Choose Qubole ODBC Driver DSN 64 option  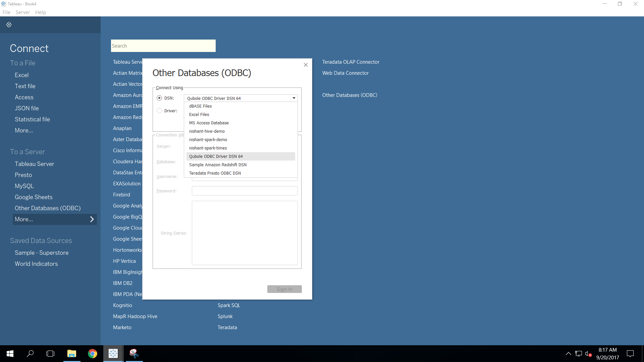(x=240, y=157)
